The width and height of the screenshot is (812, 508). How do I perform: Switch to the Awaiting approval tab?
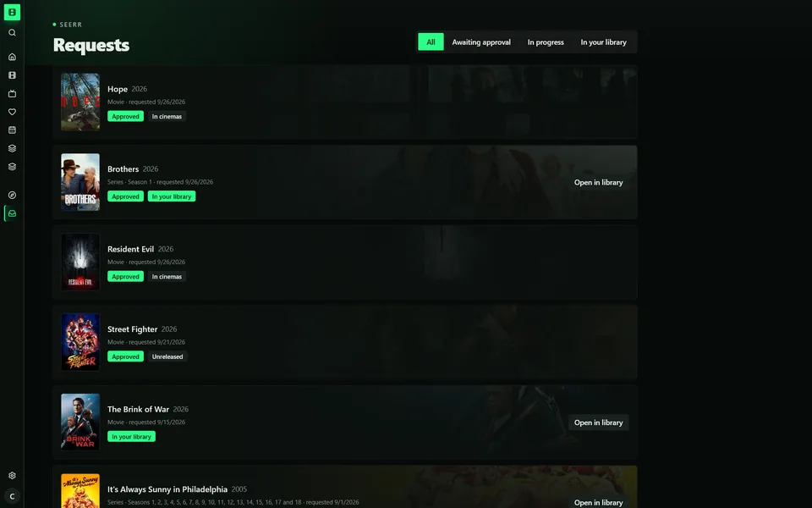(481, 42)
